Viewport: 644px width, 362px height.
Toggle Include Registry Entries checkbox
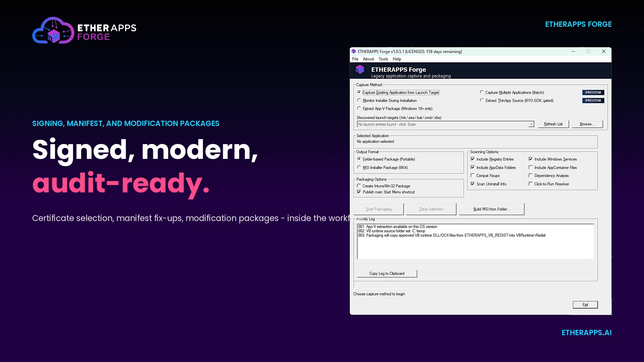pos(473,159)
